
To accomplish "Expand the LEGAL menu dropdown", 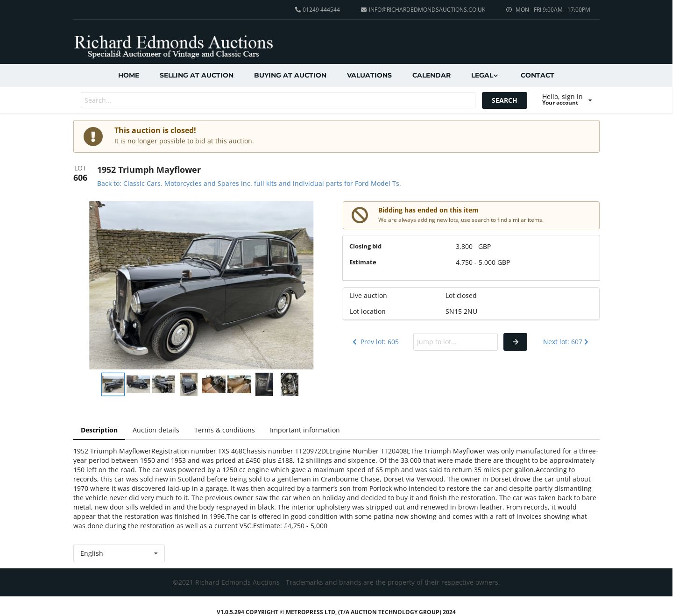I will 484,75.
